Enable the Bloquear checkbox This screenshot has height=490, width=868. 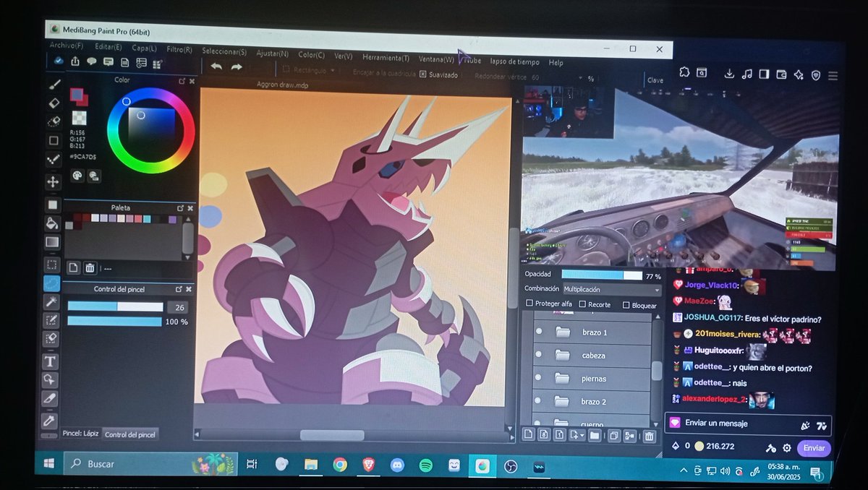(x=626, y=305)
